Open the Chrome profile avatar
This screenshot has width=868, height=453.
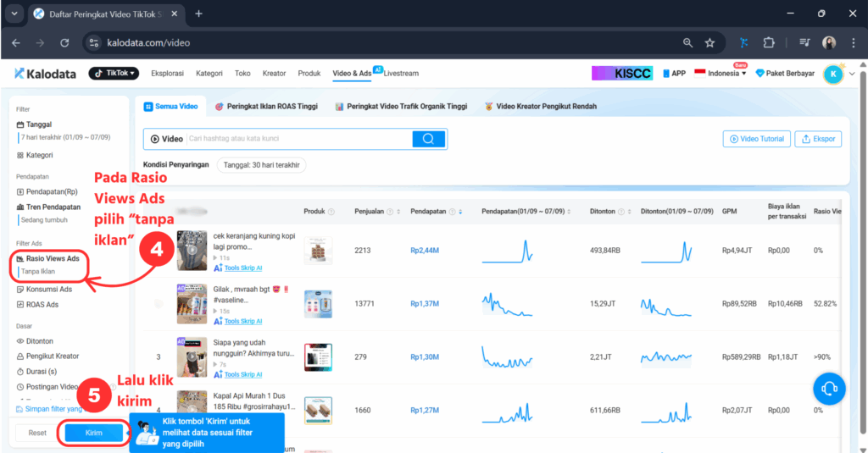point(829,42)
